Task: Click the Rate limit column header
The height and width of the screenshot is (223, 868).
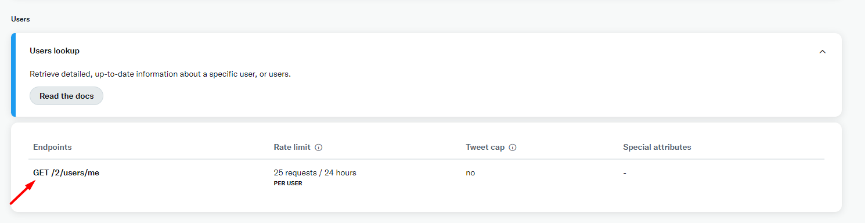Action: pyautogui.click(x=292, y=147)
